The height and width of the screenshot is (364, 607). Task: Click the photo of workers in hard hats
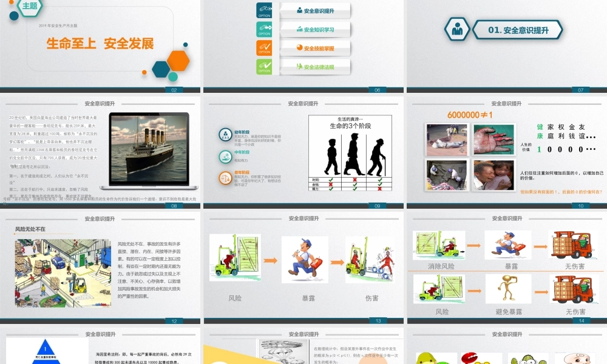tap(447, 175)
